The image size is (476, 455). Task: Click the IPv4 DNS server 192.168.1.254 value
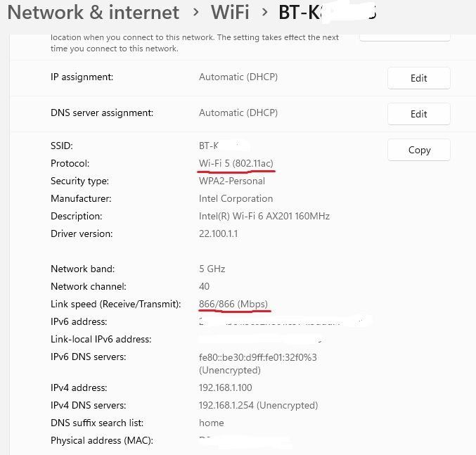click(258, 405)
